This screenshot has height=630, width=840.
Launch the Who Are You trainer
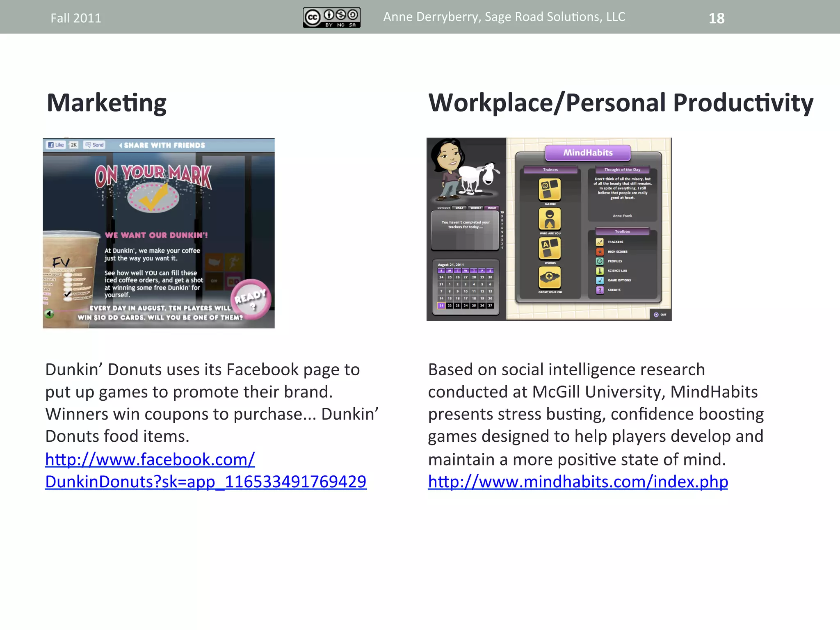(x=550, y=219)
